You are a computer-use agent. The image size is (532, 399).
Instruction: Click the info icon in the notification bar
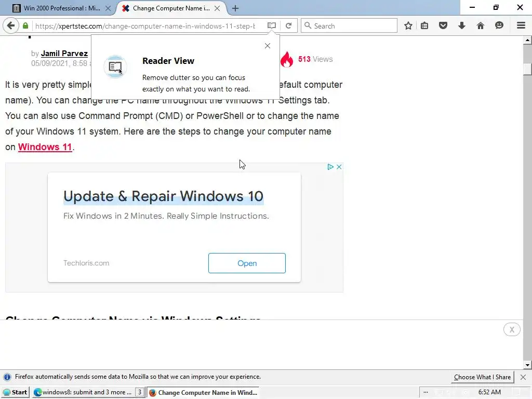7,377
